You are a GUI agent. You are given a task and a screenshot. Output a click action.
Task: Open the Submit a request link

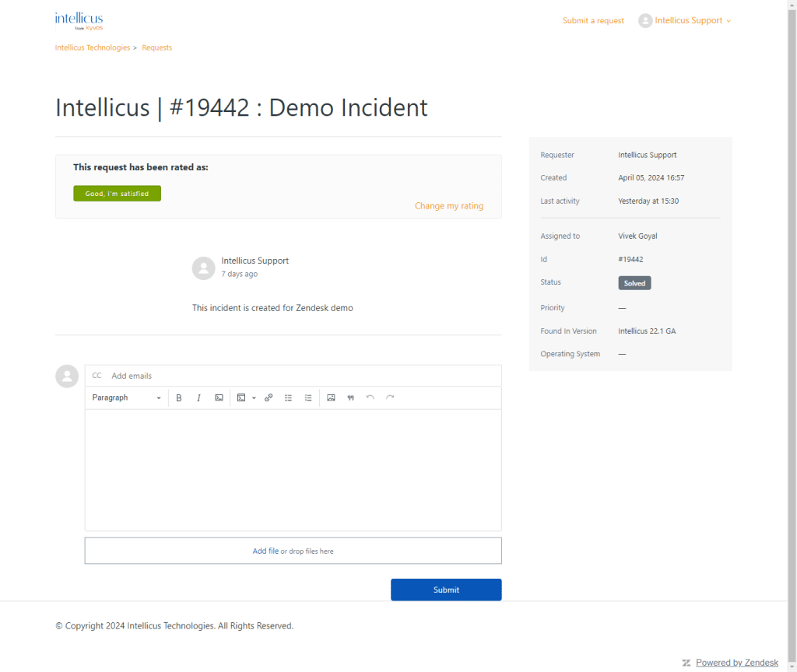(x=593, y=21)
